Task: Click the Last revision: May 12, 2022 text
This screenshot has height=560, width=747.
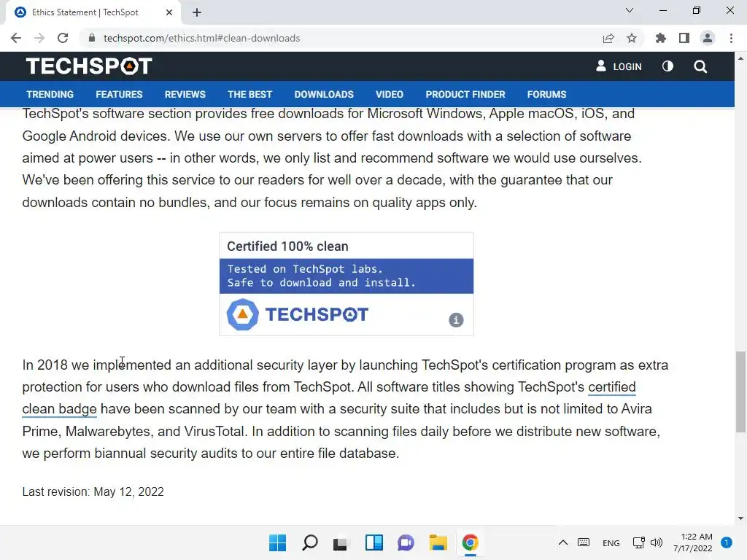Action: [93, 492]
